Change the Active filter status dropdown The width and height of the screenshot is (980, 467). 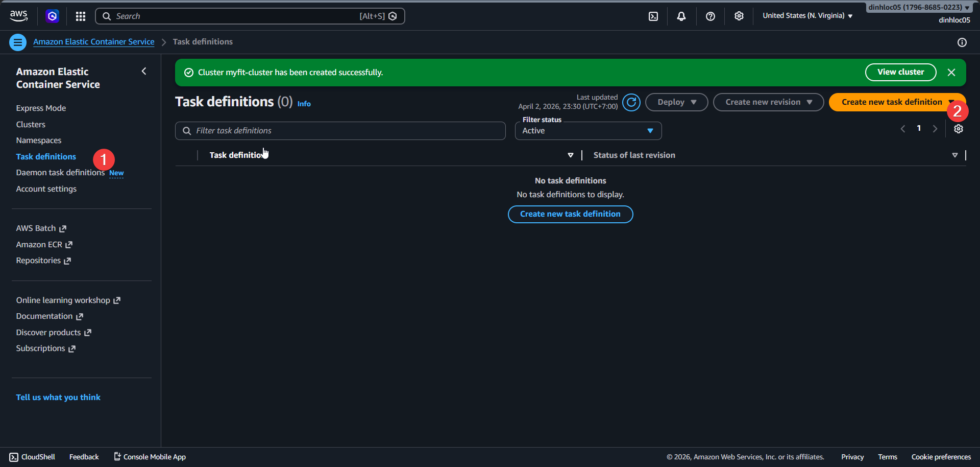(588, 130)
